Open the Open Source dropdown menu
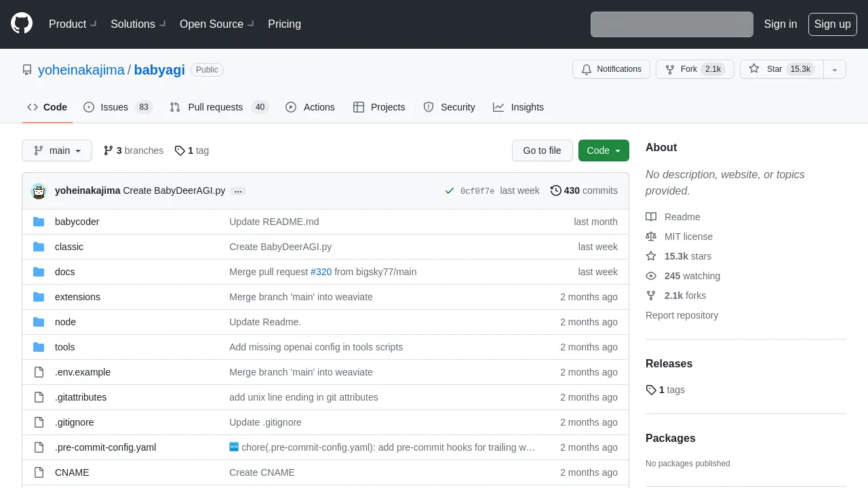Image resolution: width=868 pixels, height=488 pixels. click(216, 24)
